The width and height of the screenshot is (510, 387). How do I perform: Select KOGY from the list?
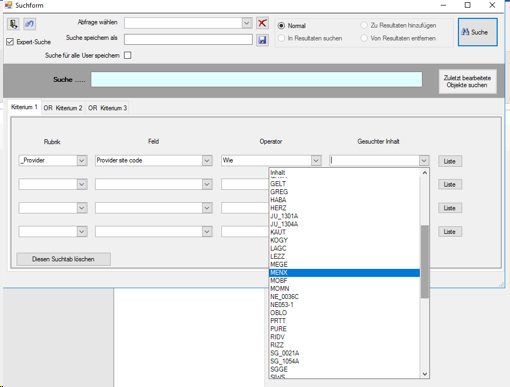click(x=344, y=240)
